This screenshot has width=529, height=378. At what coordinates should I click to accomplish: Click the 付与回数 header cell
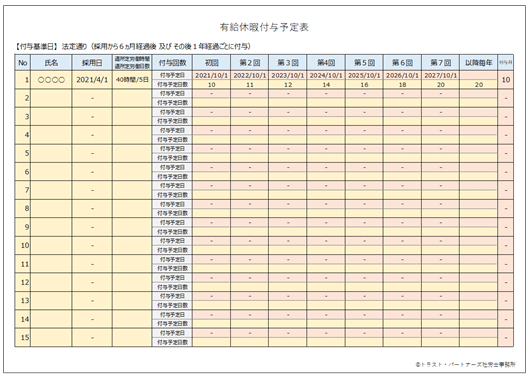click(172, 62)
